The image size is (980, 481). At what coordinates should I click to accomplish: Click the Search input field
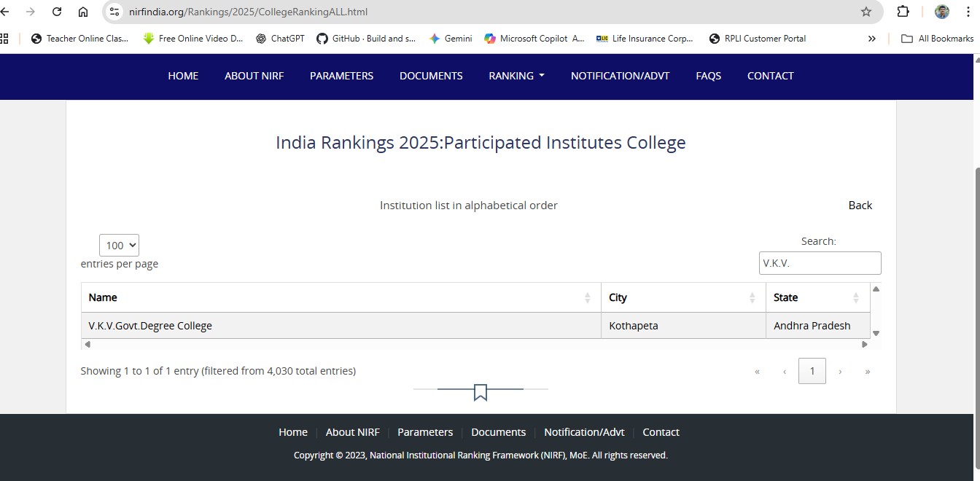coord(820,263)
